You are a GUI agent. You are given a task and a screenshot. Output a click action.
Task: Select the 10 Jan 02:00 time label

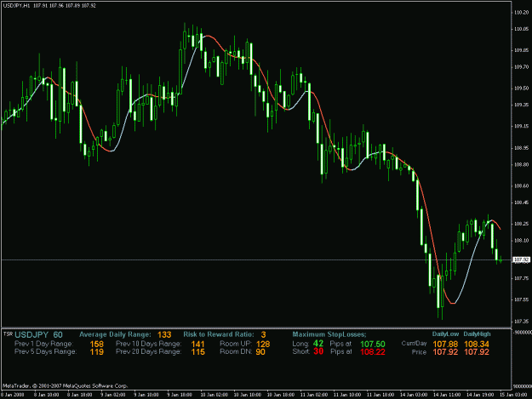215,395
